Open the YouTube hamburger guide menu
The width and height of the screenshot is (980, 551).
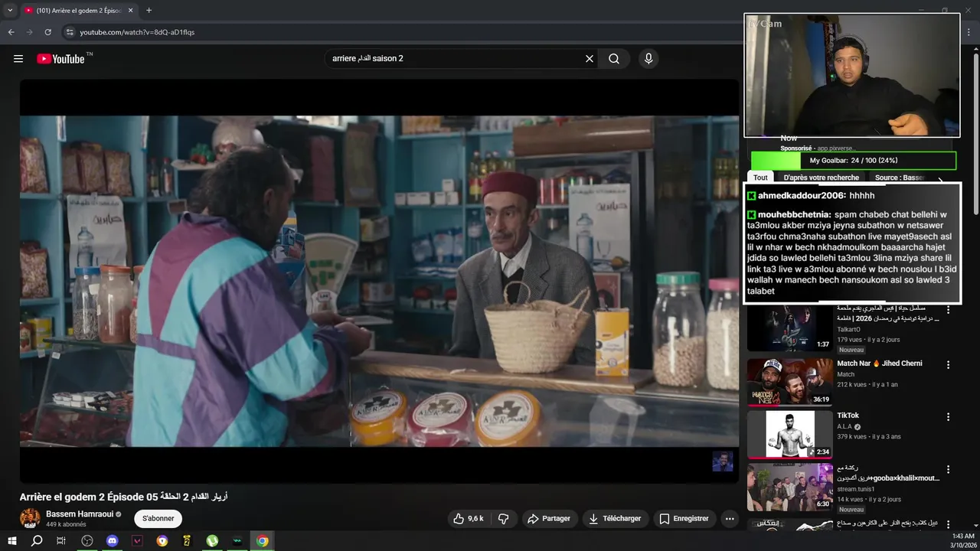click(18, 59)
